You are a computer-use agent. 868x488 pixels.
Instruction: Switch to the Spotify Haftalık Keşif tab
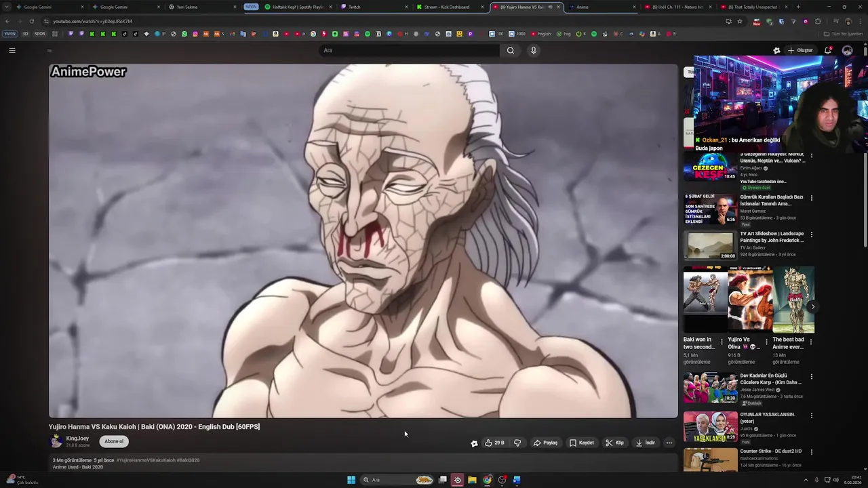[297, 7]
